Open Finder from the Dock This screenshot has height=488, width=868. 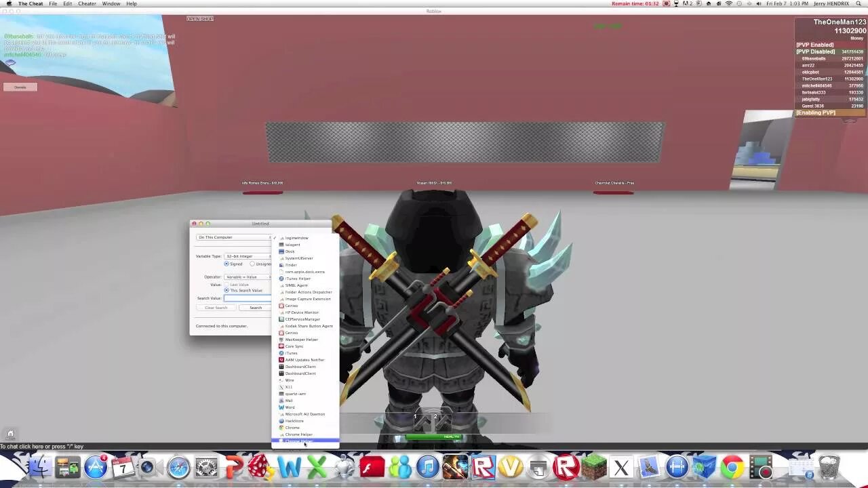(x=39, y=468)
